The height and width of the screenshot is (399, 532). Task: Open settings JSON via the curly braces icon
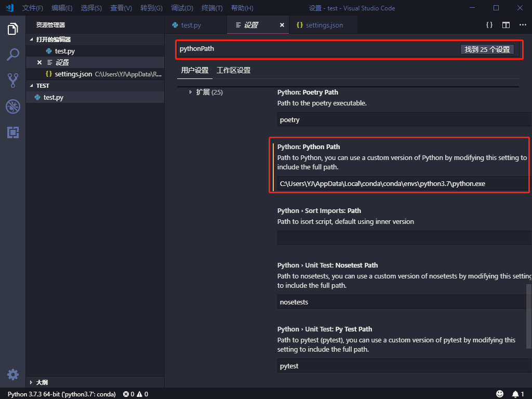(x=488, y=24)
